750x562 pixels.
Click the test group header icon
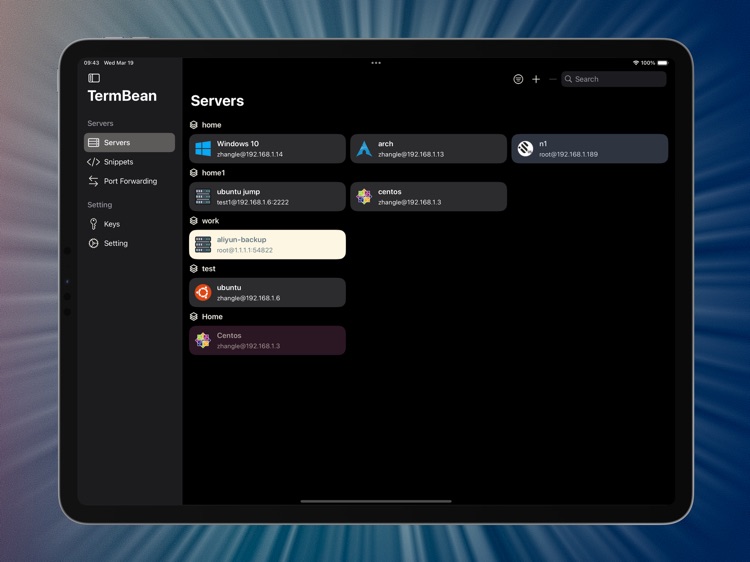194,269
